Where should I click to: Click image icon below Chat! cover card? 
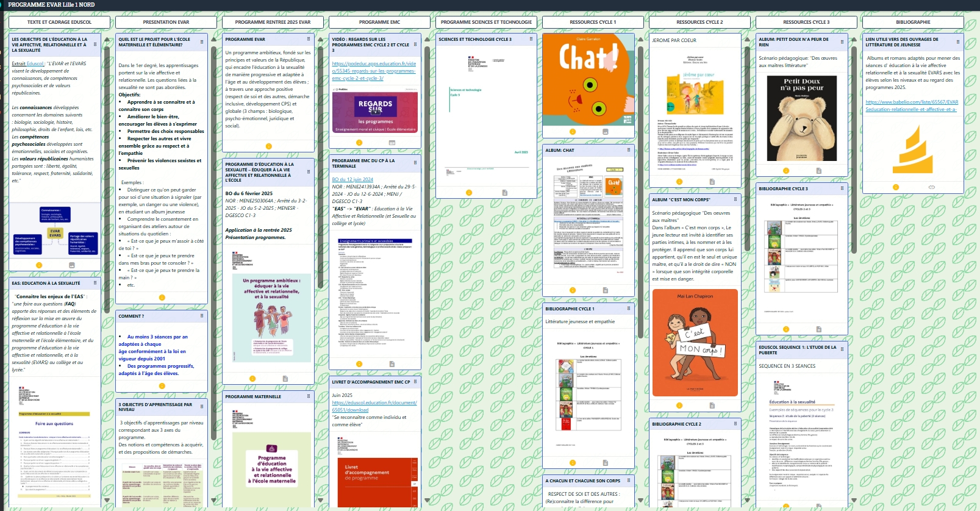[606, 132]
